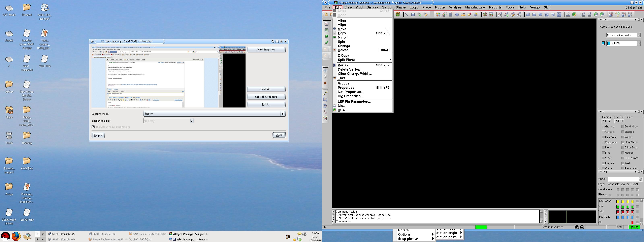
Task: Open the Constraint Manager CM icon
Action: tap(491, 15)
